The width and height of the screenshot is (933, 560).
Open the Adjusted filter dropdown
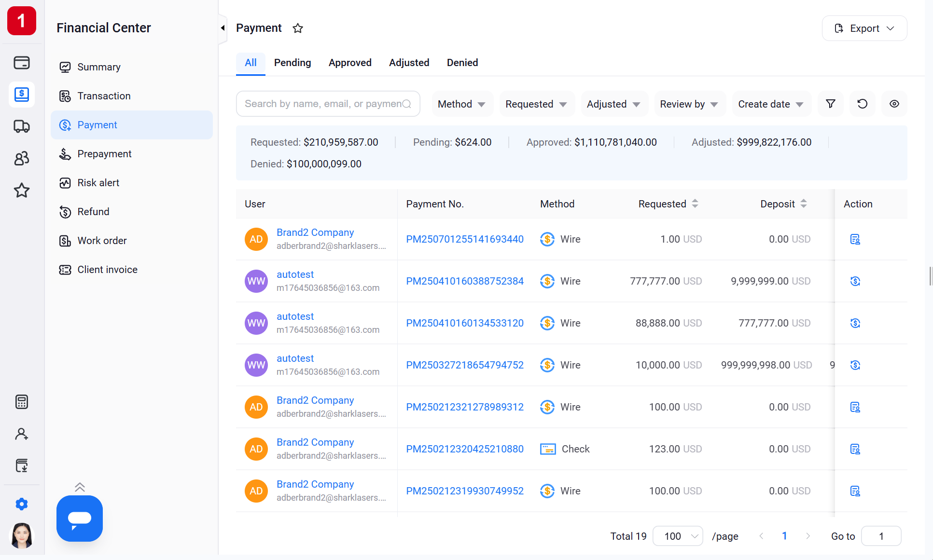coord(613,104)
